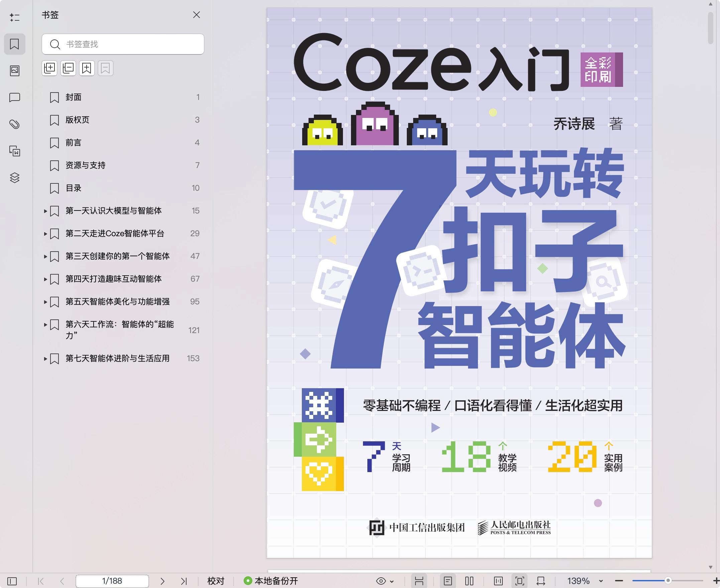Open bookmark 第五天智能体美化与功能增强
720x588 pixels.
point(117,301)
